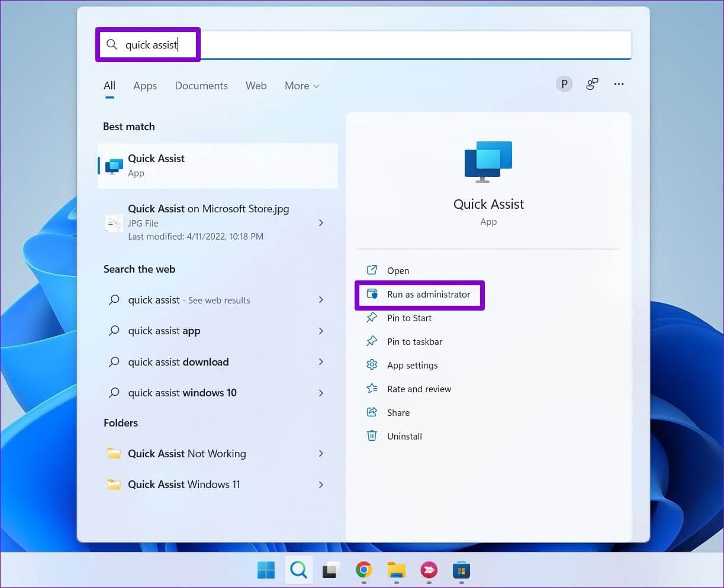This screenshot has width=724, height=588.
Task: Click the Run as administrator shield icon
Action: [x=372, y=294]
